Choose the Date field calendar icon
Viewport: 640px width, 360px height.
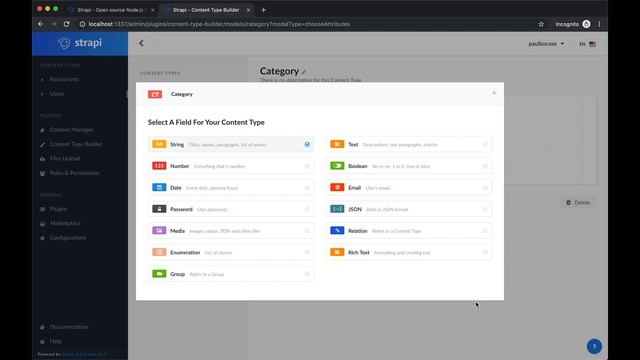pyautogui.click(x=159, y=187)
